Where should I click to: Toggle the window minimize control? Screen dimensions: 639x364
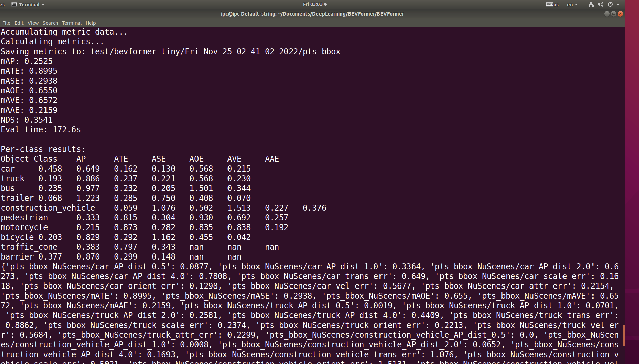click(x=607, y=14)
